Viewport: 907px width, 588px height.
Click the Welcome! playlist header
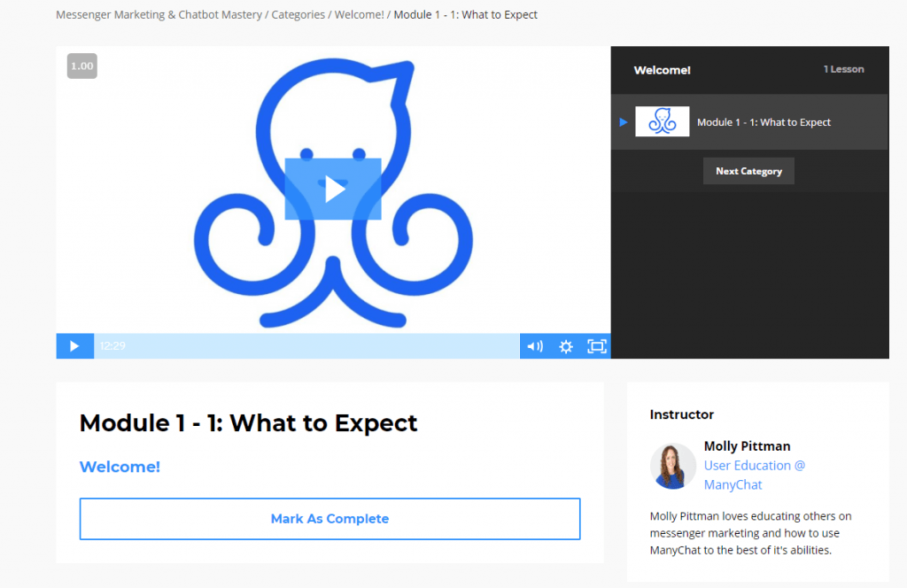662,70
